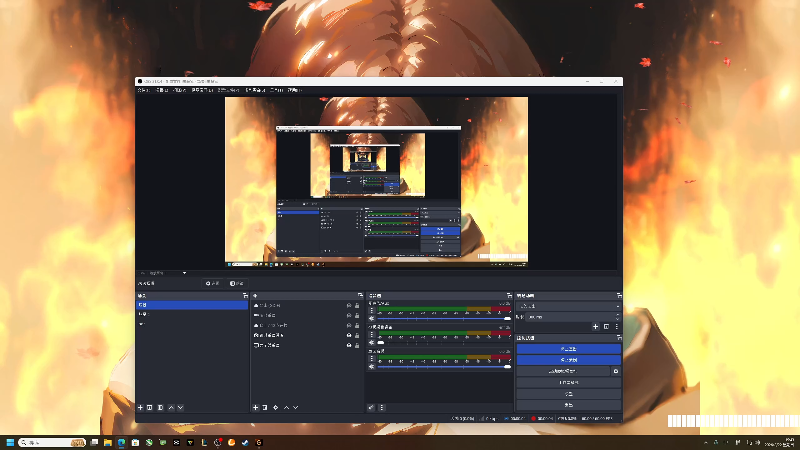Image resolution: width=800 pixels, height=450 pixels.
Task: Pop out the Scene Transitions dock
Action: tap(619, 295)
